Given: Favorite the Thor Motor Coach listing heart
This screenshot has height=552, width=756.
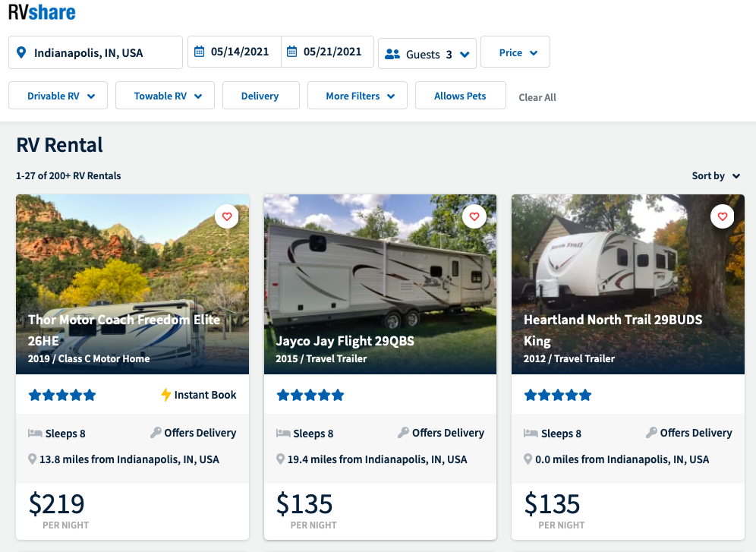Looking at the screenshot, I should pos(227,216).
